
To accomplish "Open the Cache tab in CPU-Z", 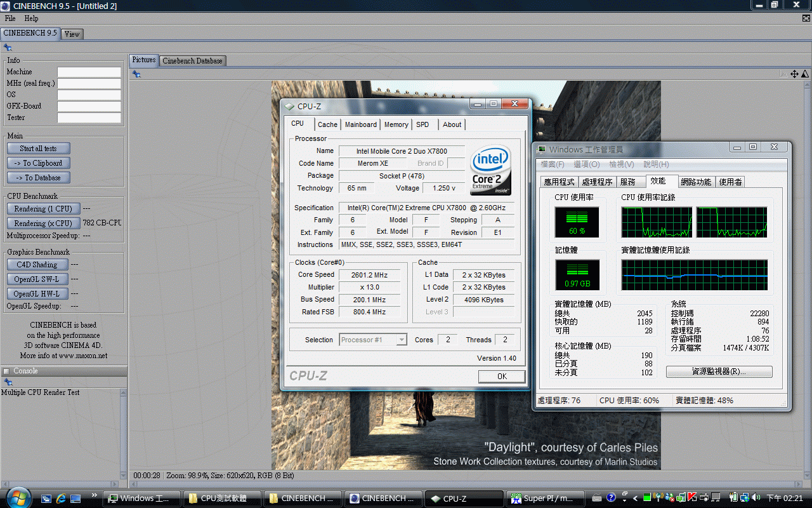I will coord(328,124).
